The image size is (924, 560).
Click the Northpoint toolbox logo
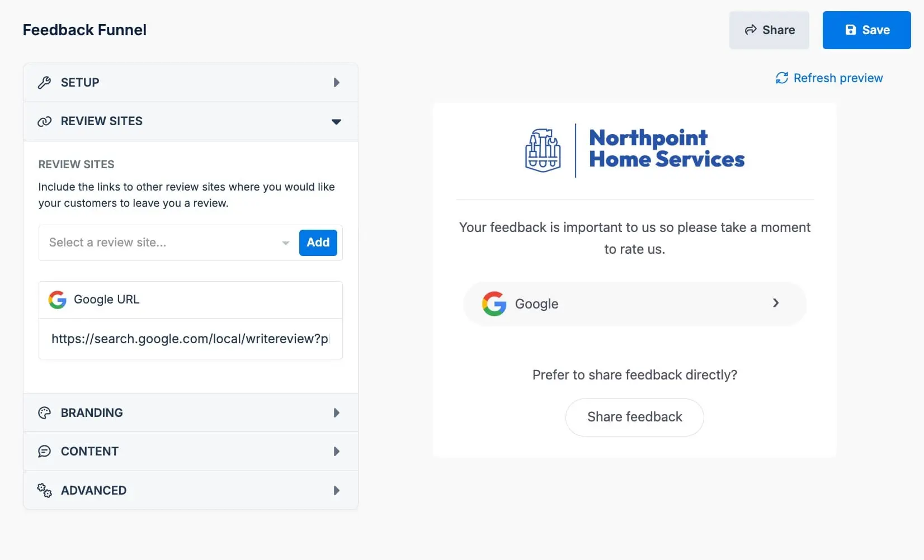pos(543,150)
